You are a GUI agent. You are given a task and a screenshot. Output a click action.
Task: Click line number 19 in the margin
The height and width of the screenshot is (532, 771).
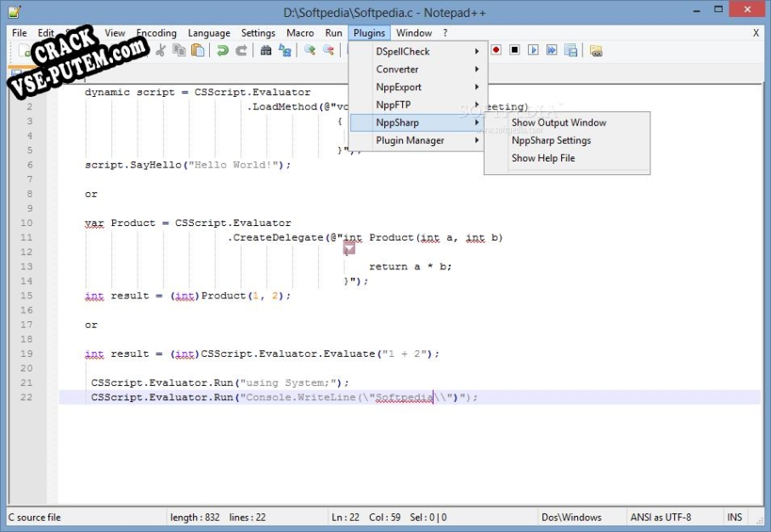26,354
